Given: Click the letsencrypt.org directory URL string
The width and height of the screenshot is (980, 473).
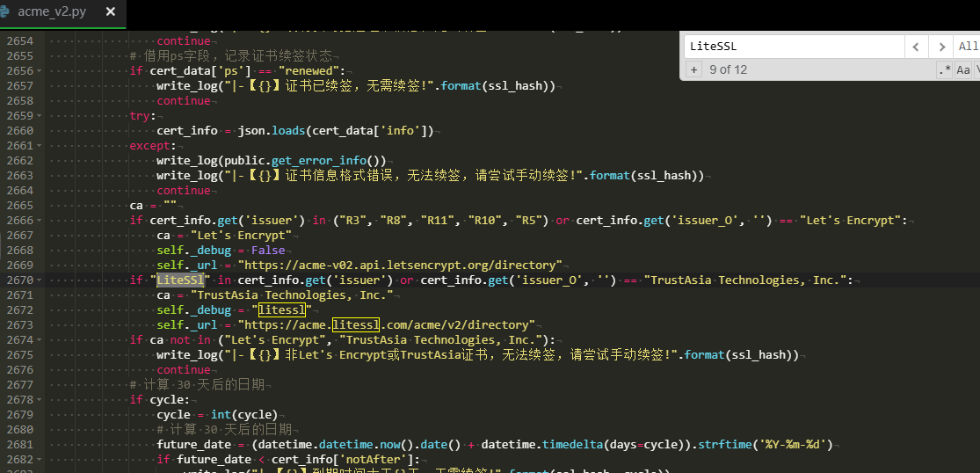Looking at the screenshot, I should coord(400,265).
